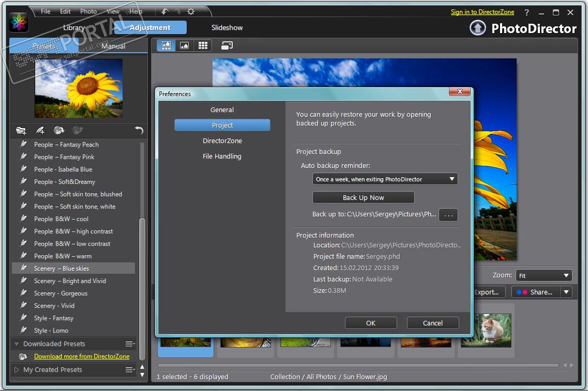Switch to the Slideshow tab
The width and height of the screenshot is (588, 391).
(227, 27)
